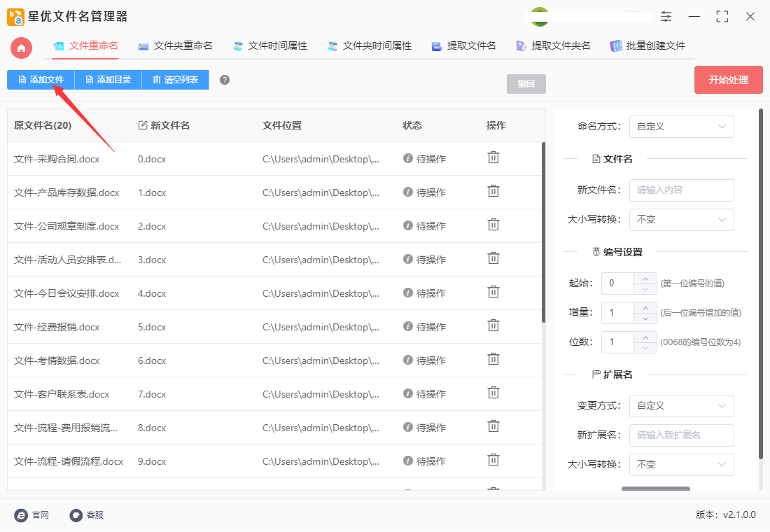Delete the 文件-经费报销.docx row

[x=493, y=325]
